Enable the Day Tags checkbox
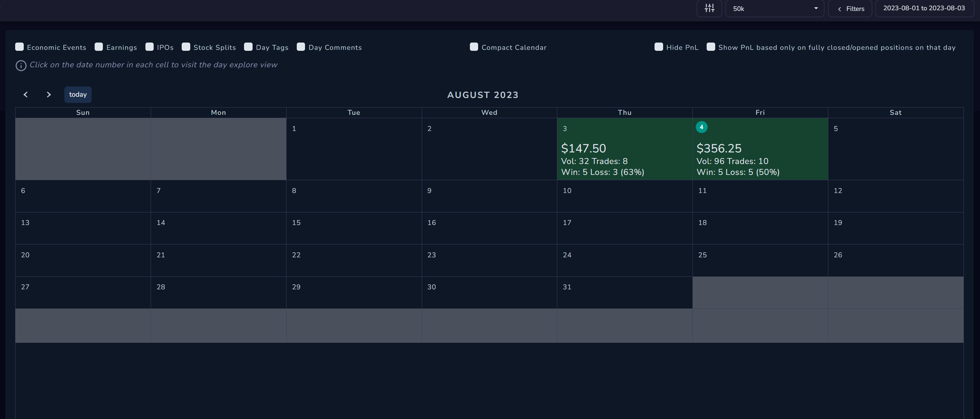 click(x=248, y=47)
